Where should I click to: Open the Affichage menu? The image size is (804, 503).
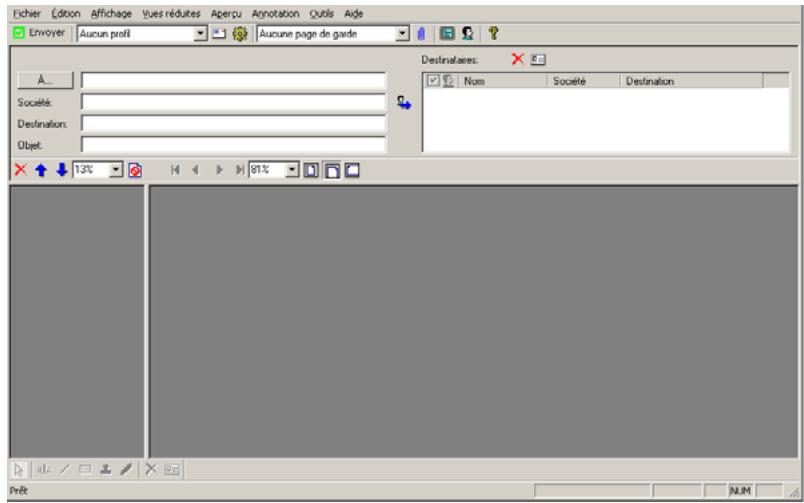111,14
